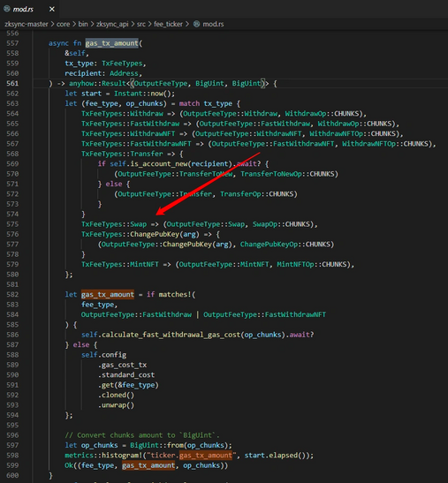Click TxFeeTypes::Swap match arm

click(x=114, y=224)
